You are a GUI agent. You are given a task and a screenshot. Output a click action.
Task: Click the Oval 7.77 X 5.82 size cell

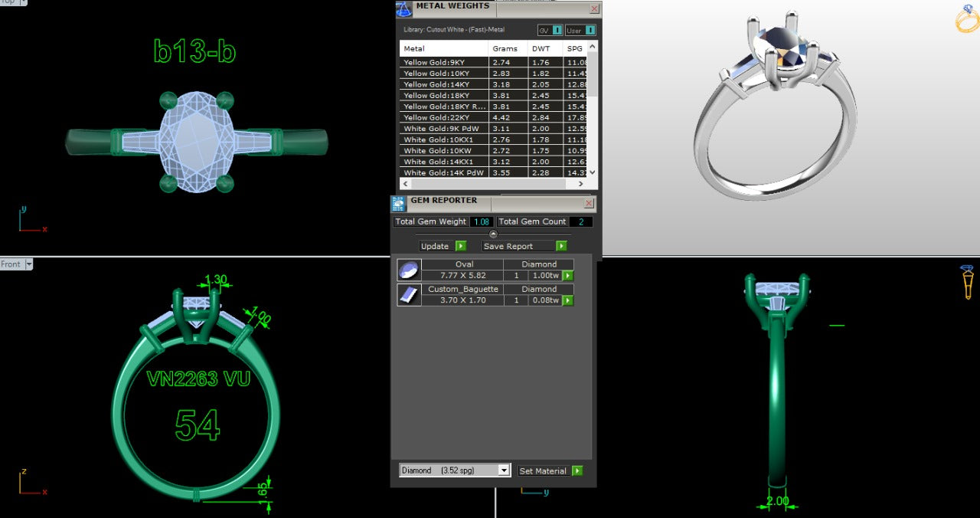[464, 275]
